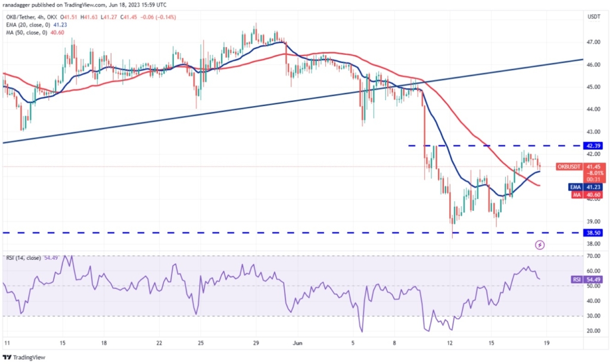610x364 pixels.
Task: Select the Jun label on the time axis
Action: tap(298, 343)
